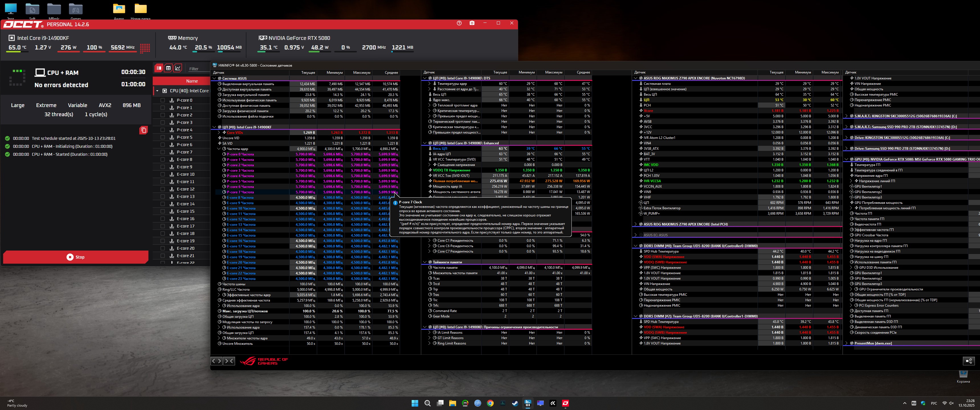The width and height of the screenshot is (980, 410).
Task: Switch the OCCT monitoring to table view
Action: click(168, 68)
